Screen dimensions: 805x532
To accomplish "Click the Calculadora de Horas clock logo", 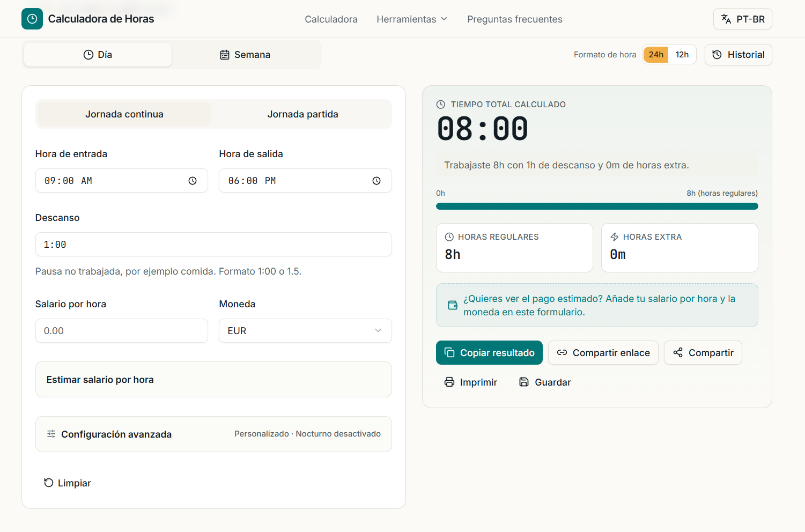I will (32, 19).
